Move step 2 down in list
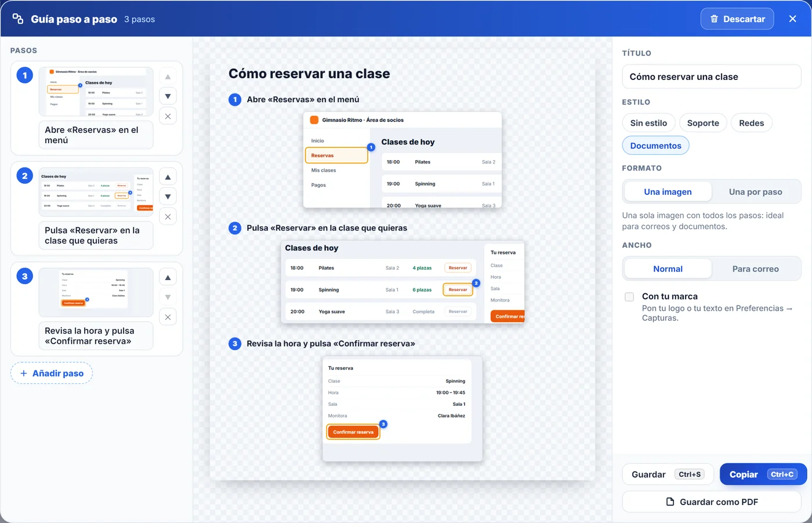 (168, 197)
